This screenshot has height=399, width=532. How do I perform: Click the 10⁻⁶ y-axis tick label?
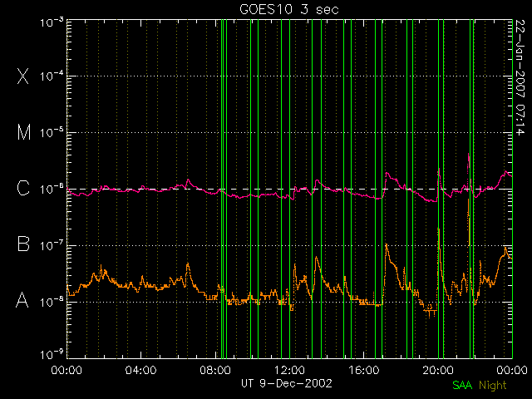(52, 189)
